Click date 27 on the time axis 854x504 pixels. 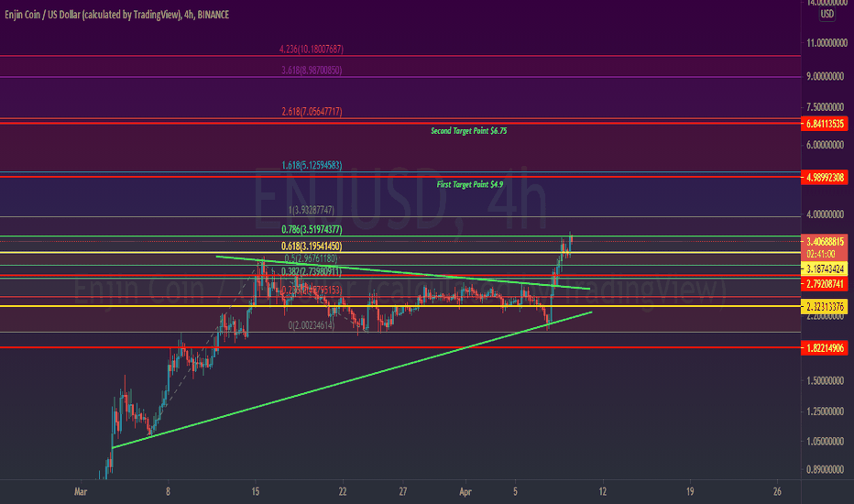point(402,491)
